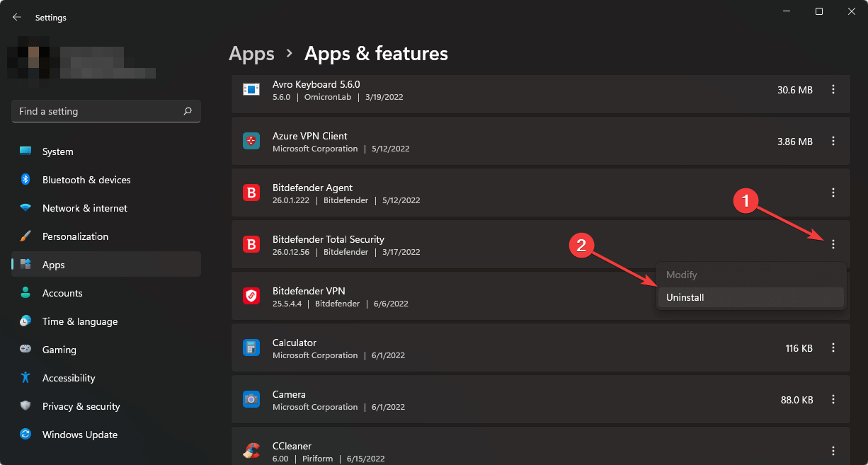Open more options for Bitdefender Total Security

[833, 243]
